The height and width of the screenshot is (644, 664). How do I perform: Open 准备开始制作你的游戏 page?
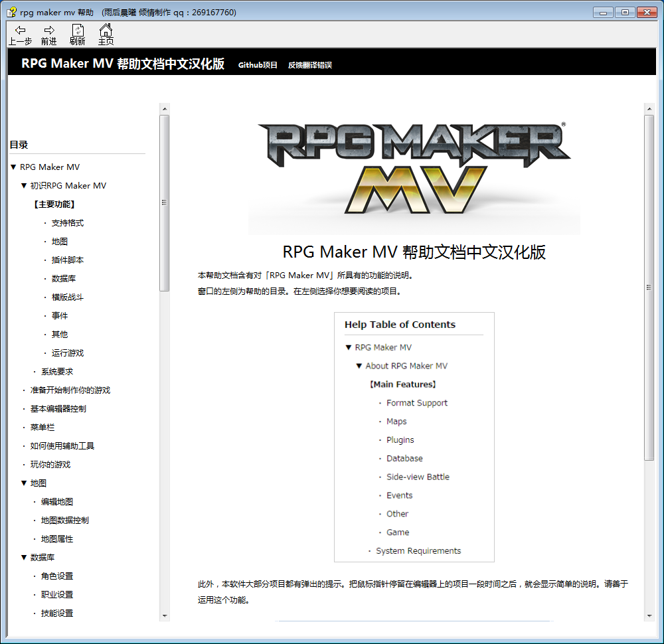(x=70, y=390)
